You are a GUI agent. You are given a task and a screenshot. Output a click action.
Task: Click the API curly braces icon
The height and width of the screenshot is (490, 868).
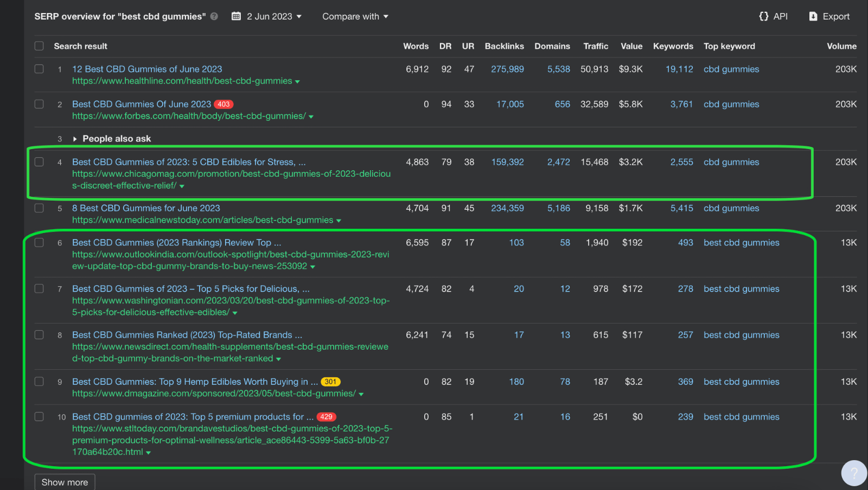764,16
